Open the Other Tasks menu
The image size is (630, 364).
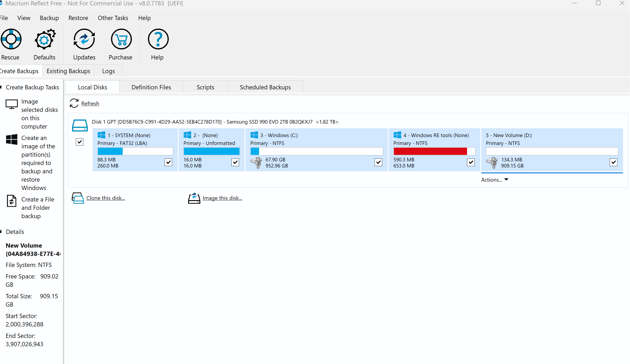coord(113,18)
